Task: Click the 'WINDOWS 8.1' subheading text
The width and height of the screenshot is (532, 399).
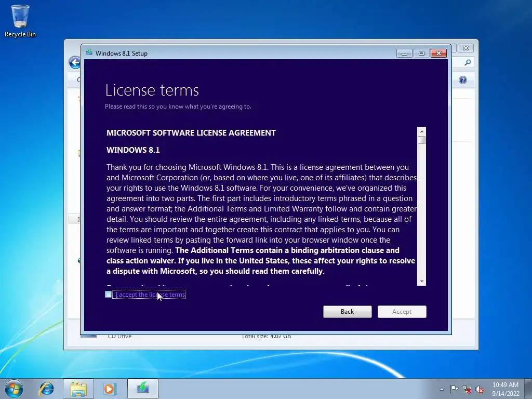Action: pyautogui.click(x=133, y=150)
